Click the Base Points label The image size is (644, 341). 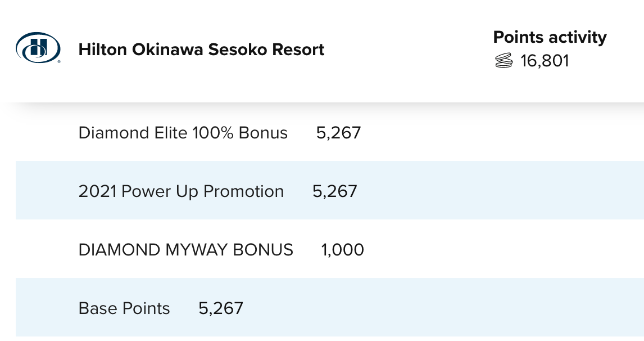(x=124, y=308)
